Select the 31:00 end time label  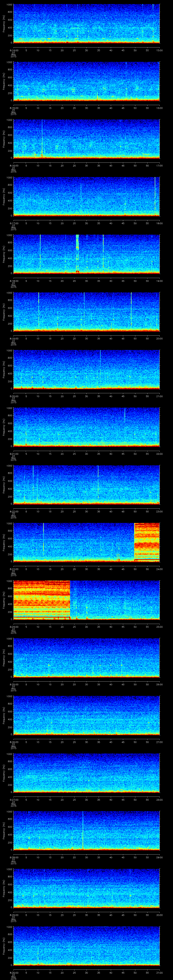(159, 972)
